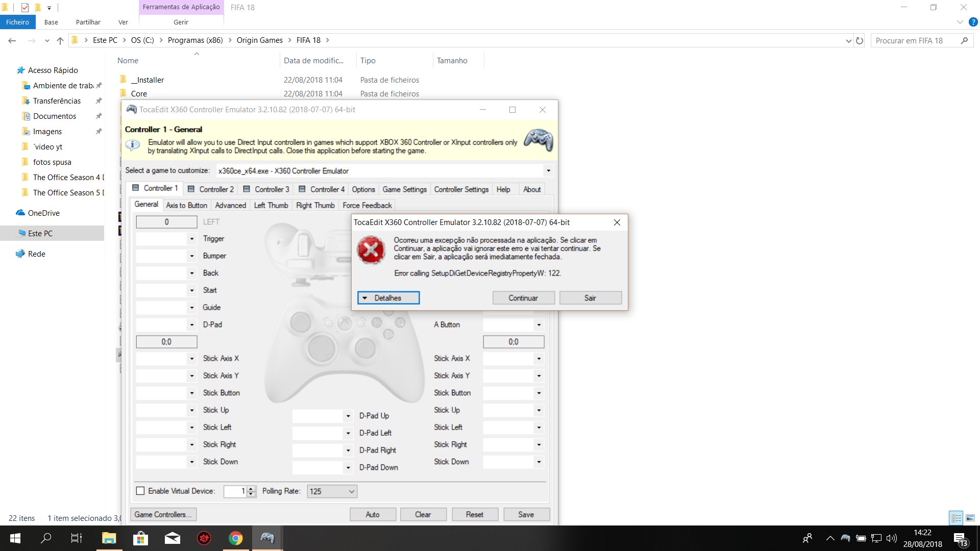Click the gamepad icon in the General header
This screenshot has height=551, width=980.
click(x=538, y=140)
